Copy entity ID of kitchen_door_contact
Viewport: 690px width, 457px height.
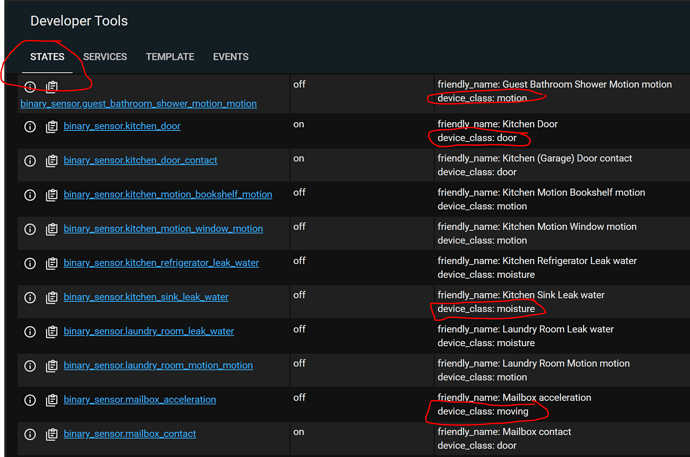tap(51, 161)
